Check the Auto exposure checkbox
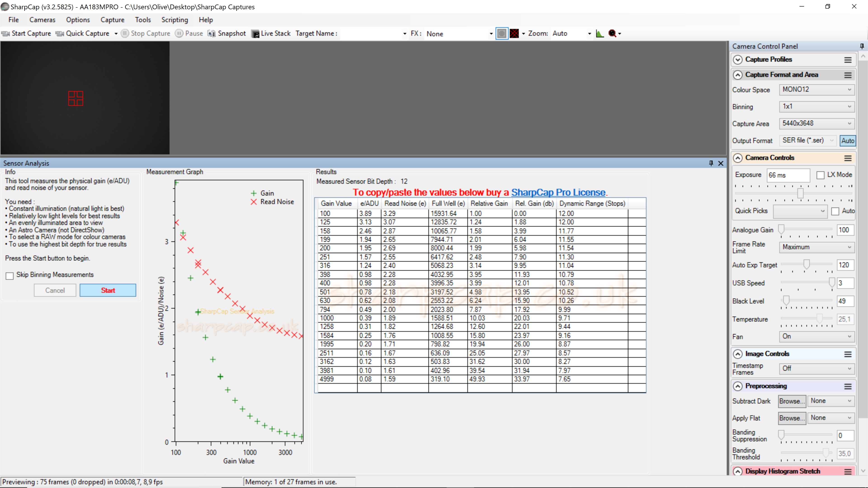Image resolution: width=868 pixels, height=488 pixels. click(x=835, y=211)
